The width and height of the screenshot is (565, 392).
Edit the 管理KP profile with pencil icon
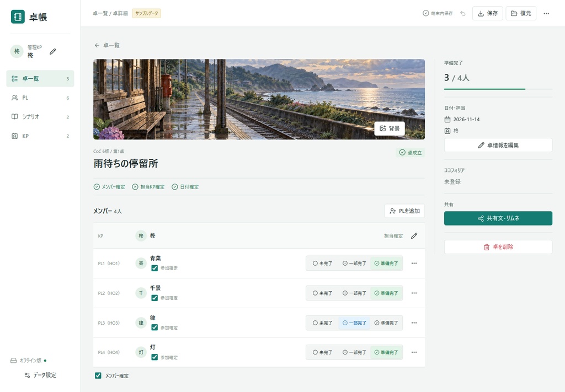tap(52, 51)
